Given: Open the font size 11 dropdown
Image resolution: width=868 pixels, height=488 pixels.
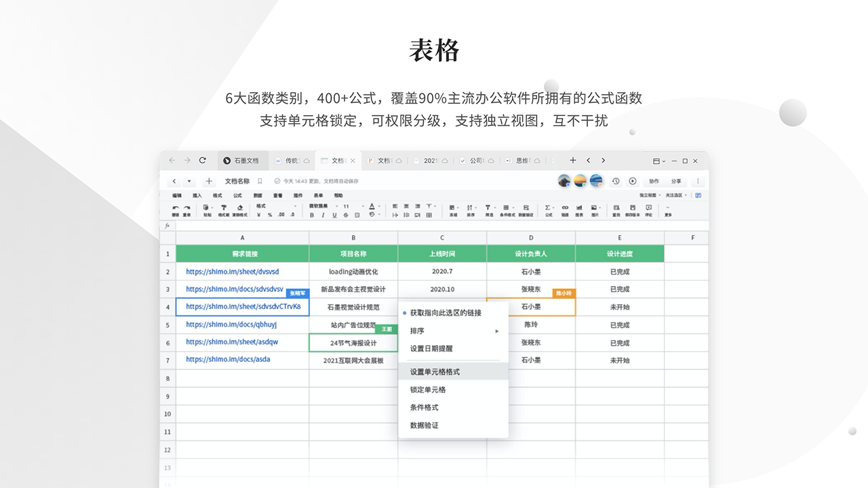Looking at the screenshot, I should [x=351, y=206].
